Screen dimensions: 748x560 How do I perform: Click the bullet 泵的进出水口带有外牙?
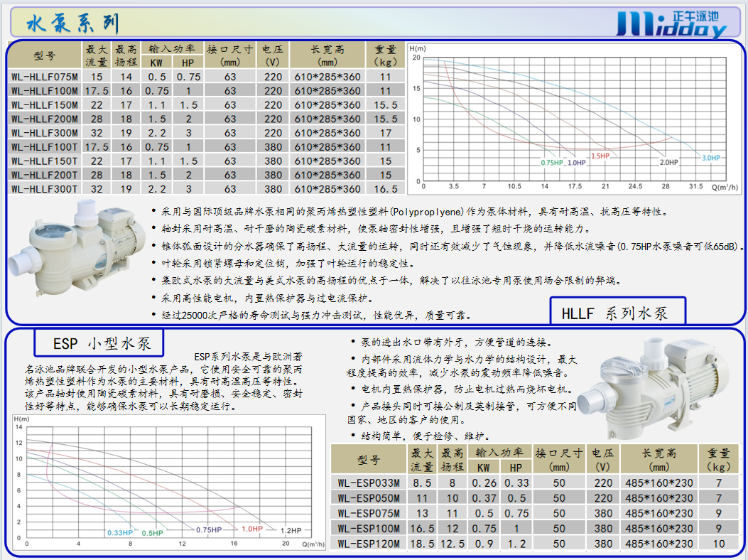click(452, 342)
